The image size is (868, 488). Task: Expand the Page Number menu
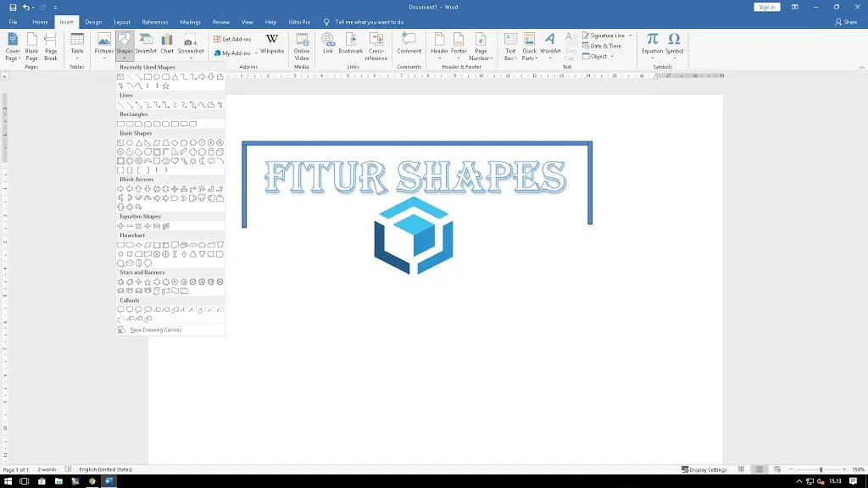(481, 47)
